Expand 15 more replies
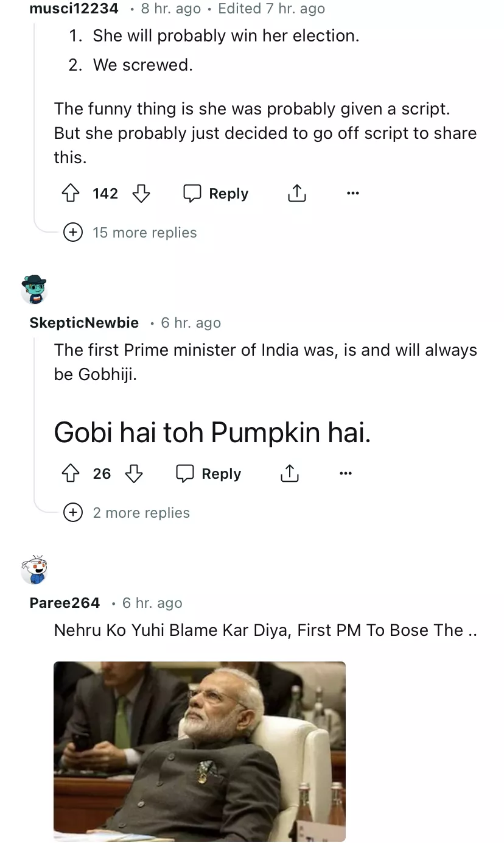 tap(144, 233)
